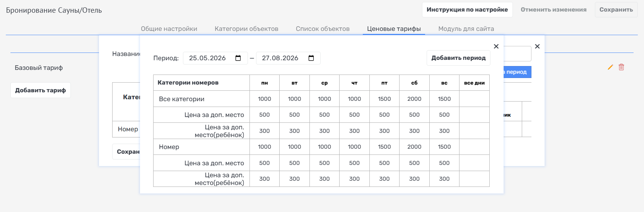Open Модуль для сайта tab

click(x=466, y=29)
